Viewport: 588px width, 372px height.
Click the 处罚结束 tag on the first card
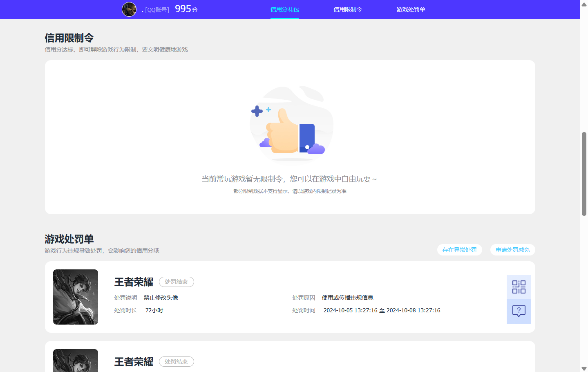click(x=176, y=282)
